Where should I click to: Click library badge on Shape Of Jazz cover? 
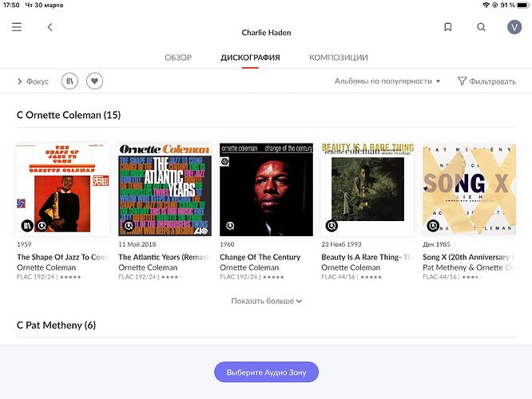27,225
